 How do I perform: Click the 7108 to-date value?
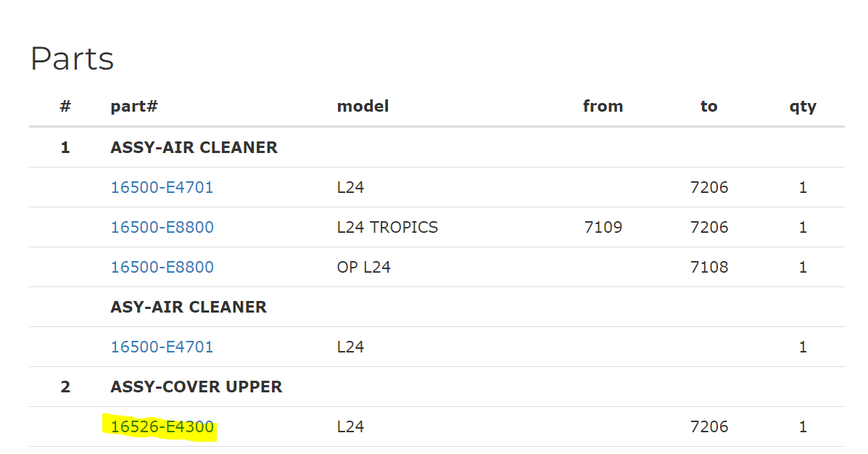point(709,268)
